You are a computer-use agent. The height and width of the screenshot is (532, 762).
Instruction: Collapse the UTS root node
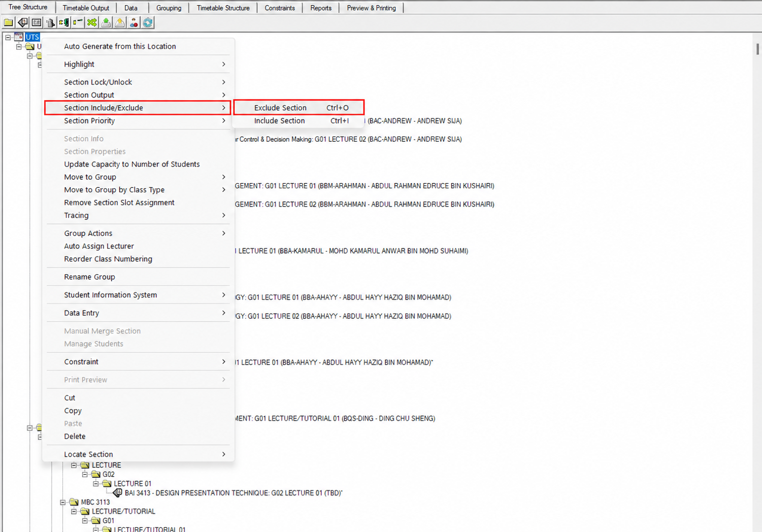[x=8, y=37]
